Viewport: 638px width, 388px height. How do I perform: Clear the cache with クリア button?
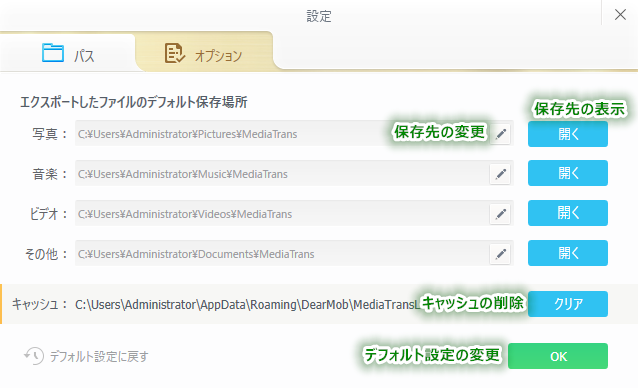(x=568, y=304)
